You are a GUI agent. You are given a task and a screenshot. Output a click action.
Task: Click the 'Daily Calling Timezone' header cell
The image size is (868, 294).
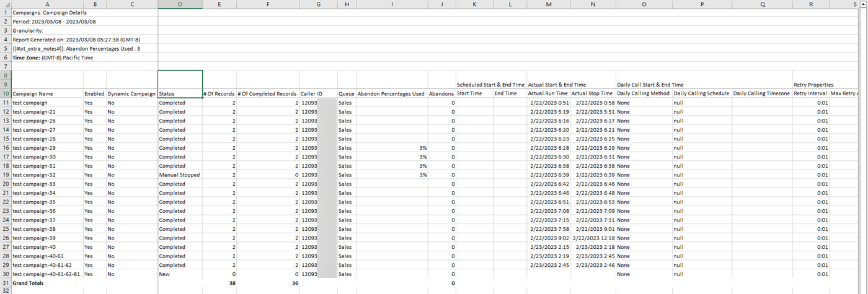point(762,94)
